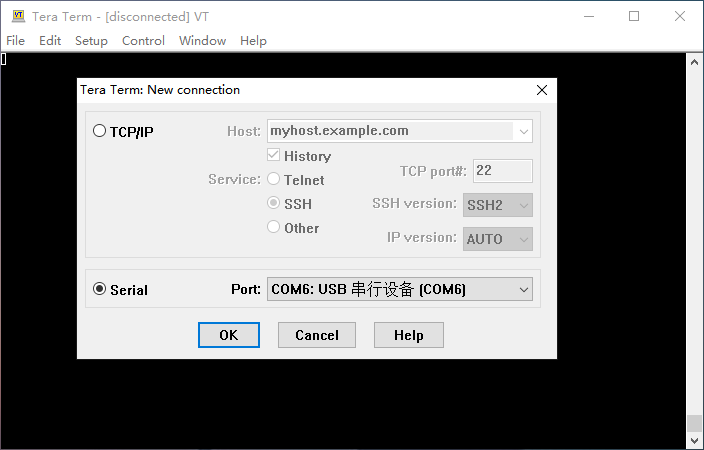The image size is (704, 450).
Task: Choose the Telnet service radio button
Action: point(273,180)
